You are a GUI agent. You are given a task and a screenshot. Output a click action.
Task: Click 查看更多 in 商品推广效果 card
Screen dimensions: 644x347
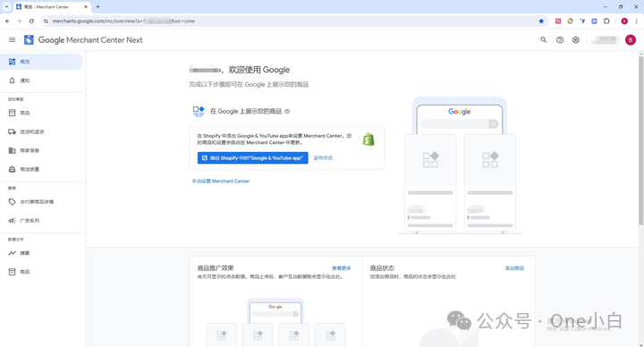pyautogui.click(x=342, y=268)
